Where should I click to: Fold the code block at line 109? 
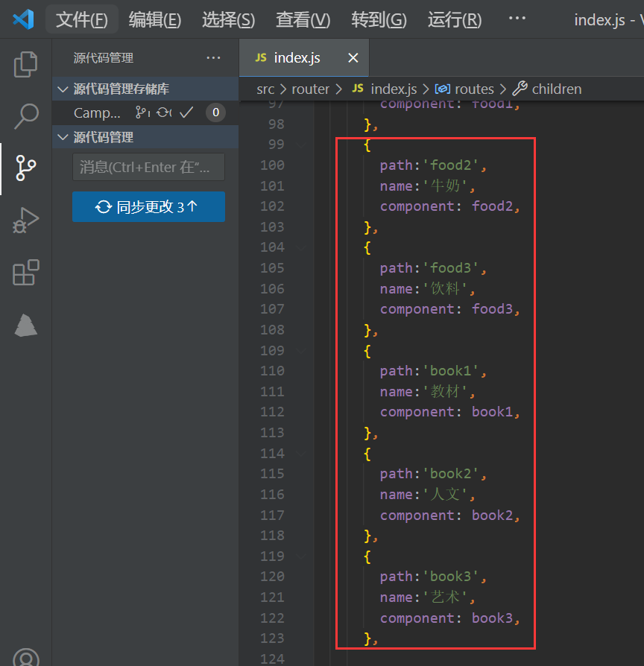point(300,350)
